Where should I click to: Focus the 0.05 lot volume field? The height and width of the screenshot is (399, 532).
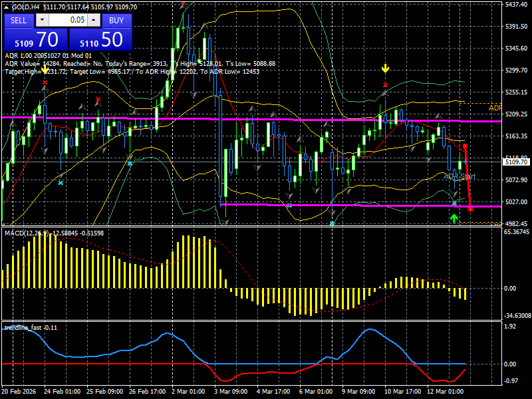(x=68, y=20)
